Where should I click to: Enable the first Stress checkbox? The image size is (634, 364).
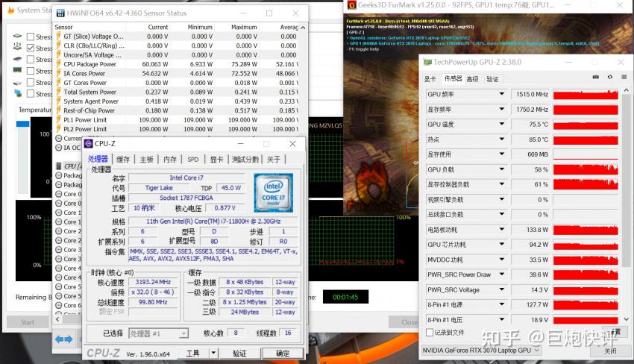pos(31,37)
